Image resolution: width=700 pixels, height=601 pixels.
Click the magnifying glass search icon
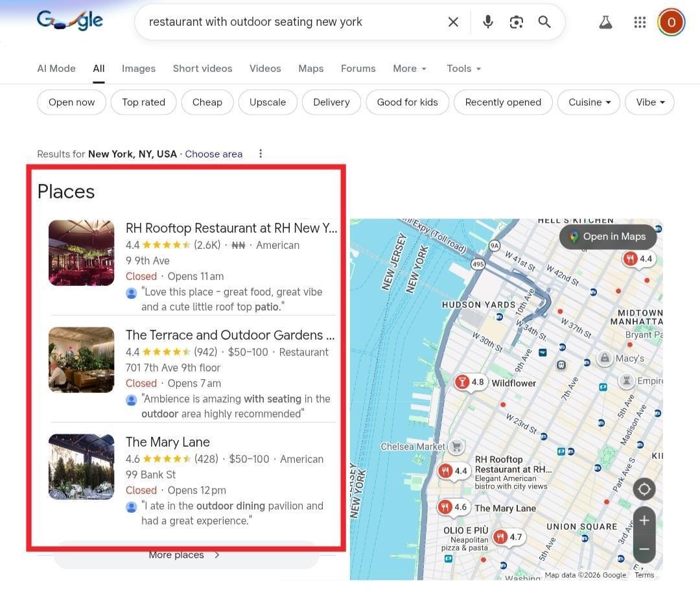tap(544, 22)
